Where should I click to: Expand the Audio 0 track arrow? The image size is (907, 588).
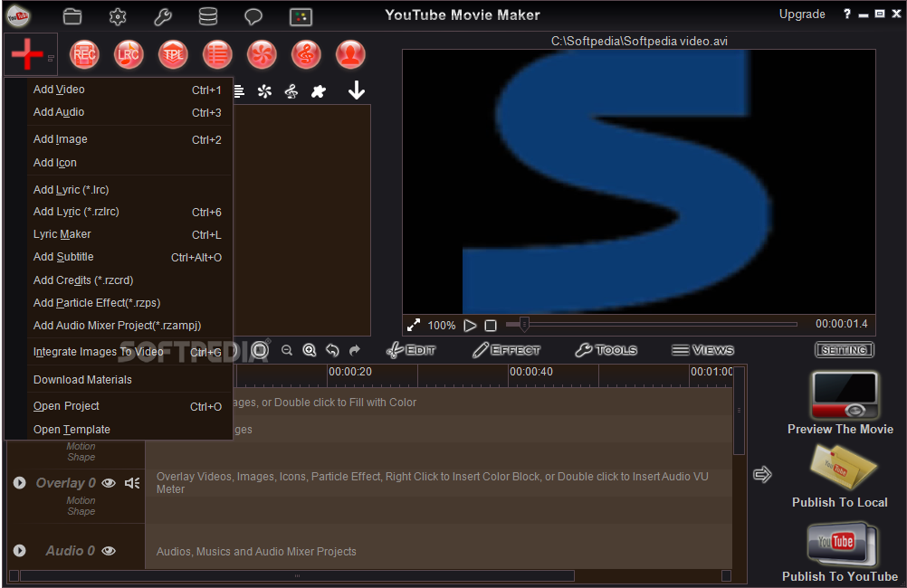20,551
